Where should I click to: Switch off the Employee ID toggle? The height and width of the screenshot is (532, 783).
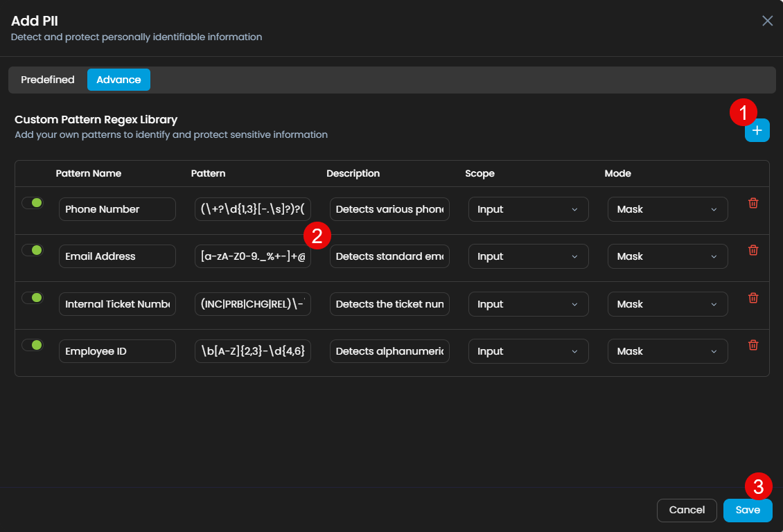point(33,345)
